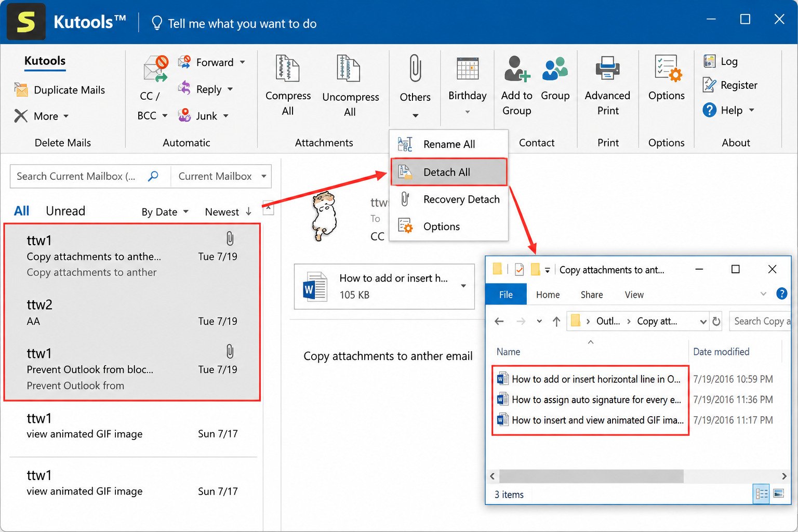Click the Explorer Up arrow
This screenshot has height=532, width=798.
pyautogui.click(x=556, y=322)
